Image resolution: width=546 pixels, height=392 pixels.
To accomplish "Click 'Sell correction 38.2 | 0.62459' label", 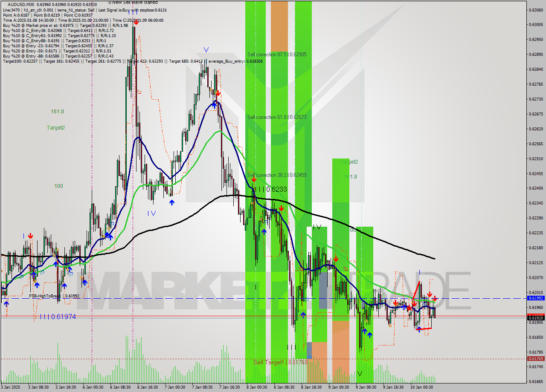I will click(277, 175).
